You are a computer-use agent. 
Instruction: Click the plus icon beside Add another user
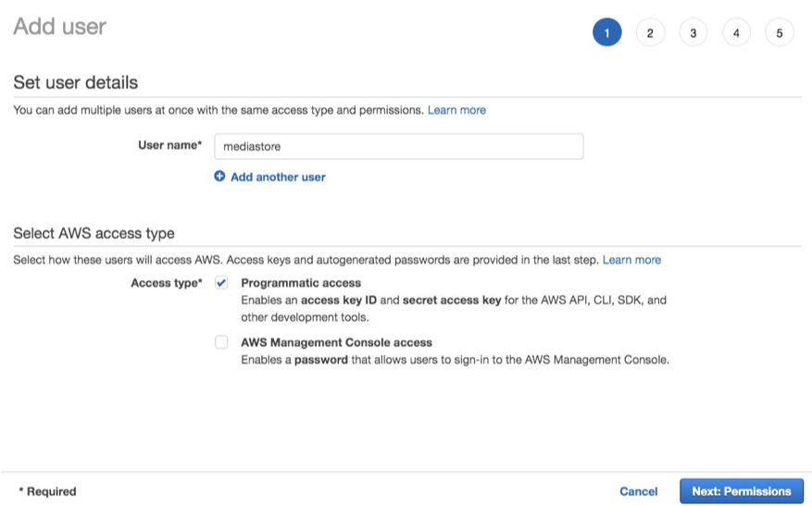pyautogui.click(x=219, y=177)
